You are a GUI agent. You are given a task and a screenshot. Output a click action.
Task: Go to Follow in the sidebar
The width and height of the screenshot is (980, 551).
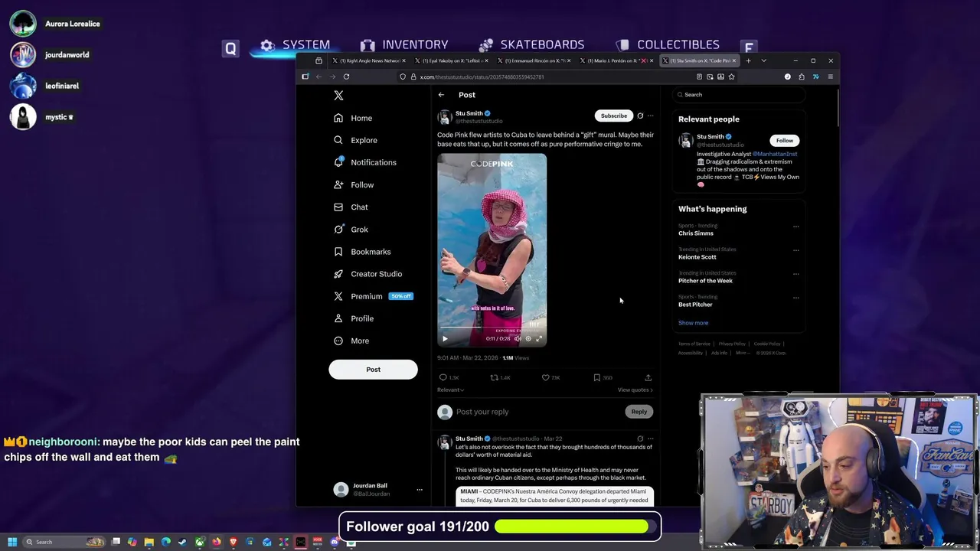point(354,184)
